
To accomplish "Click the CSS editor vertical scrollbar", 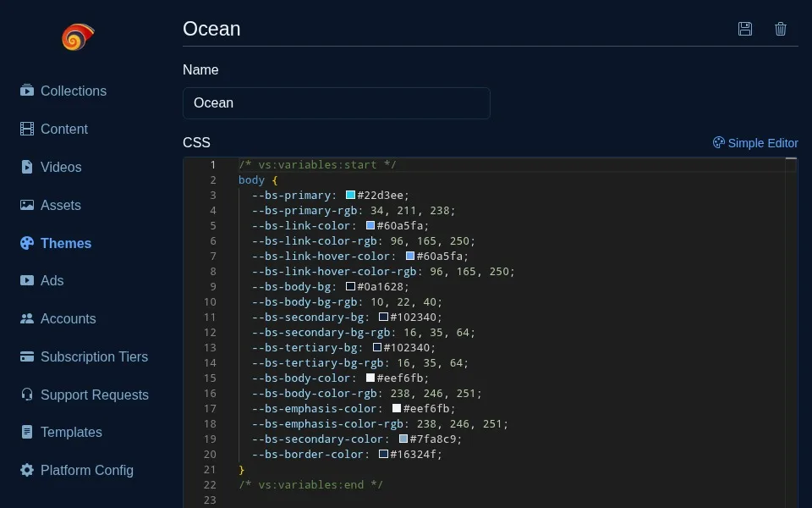I will [x=791, y=332].
